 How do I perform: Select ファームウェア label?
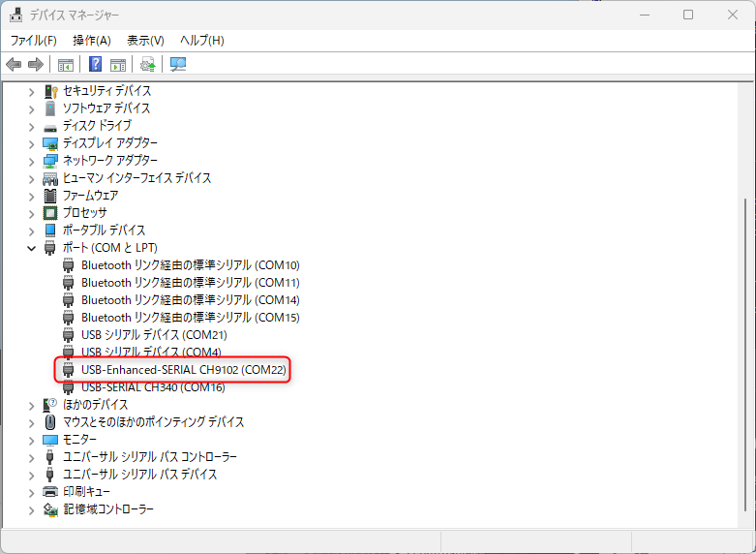click(91, 196)
